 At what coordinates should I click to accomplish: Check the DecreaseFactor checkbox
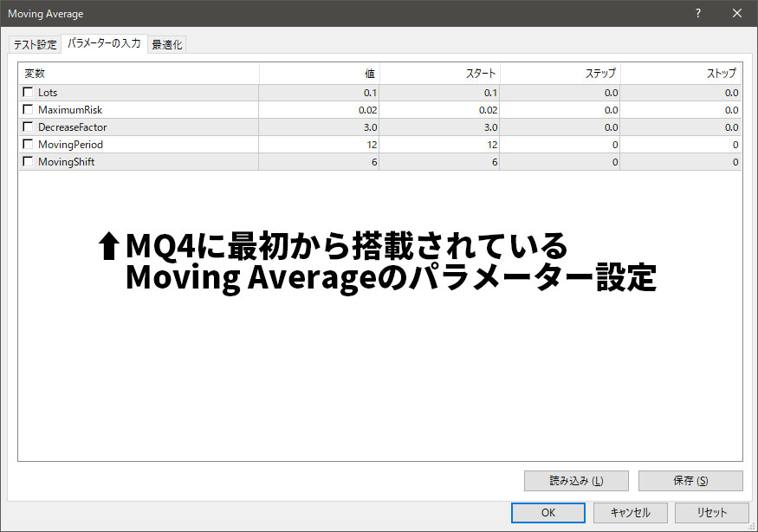[29, 127]
